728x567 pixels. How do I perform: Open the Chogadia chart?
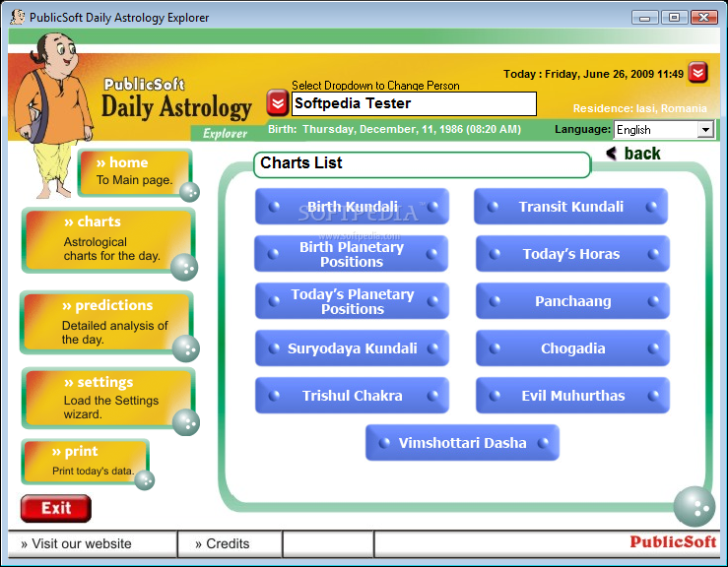572,348
